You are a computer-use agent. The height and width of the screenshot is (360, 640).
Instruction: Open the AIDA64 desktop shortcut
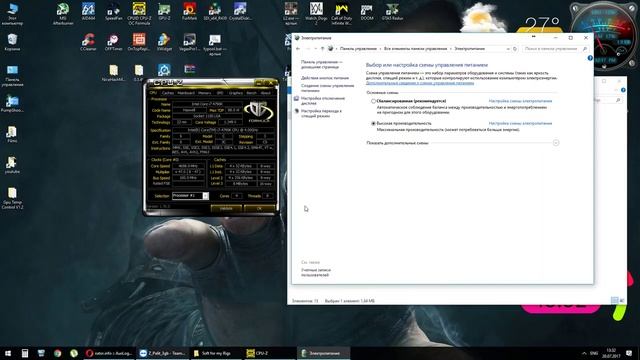point(88,11)
